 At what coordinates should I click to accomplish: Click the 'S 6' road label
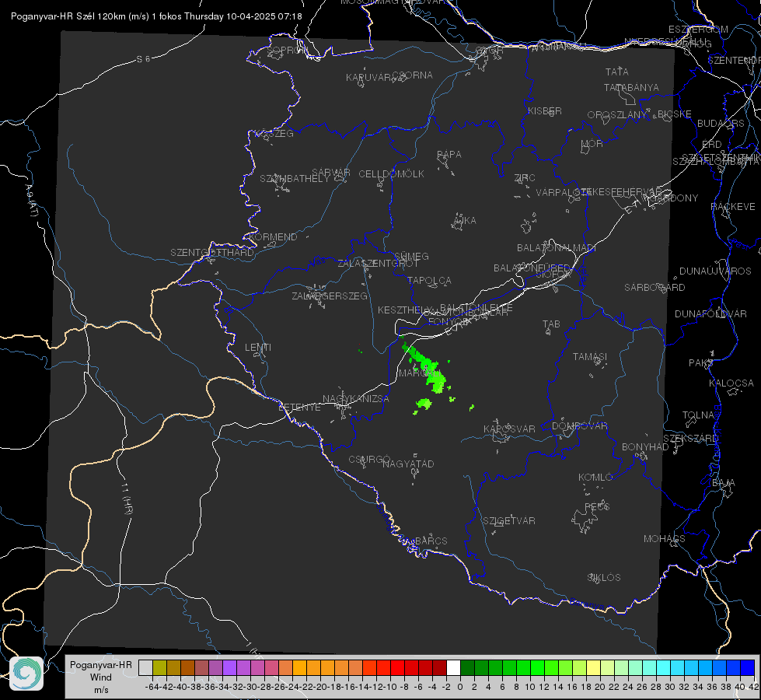pyautogui.click(x=143, y=59)
